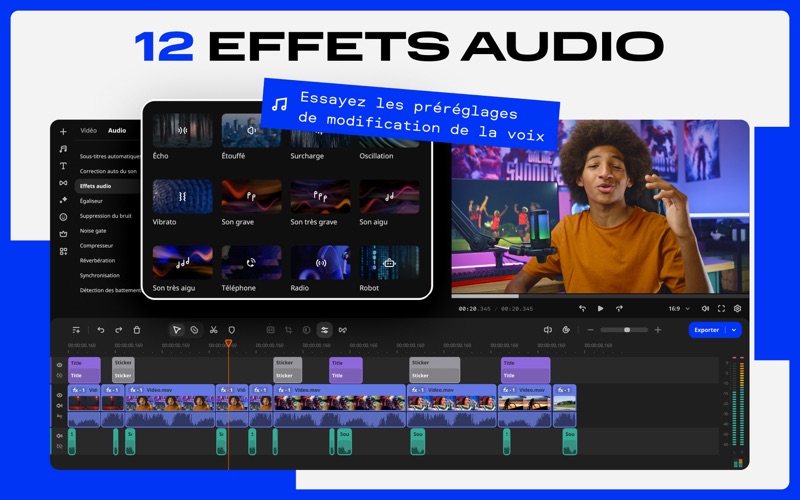
Task: Open the transitions icon in sidebar
Action: point(63,183)
